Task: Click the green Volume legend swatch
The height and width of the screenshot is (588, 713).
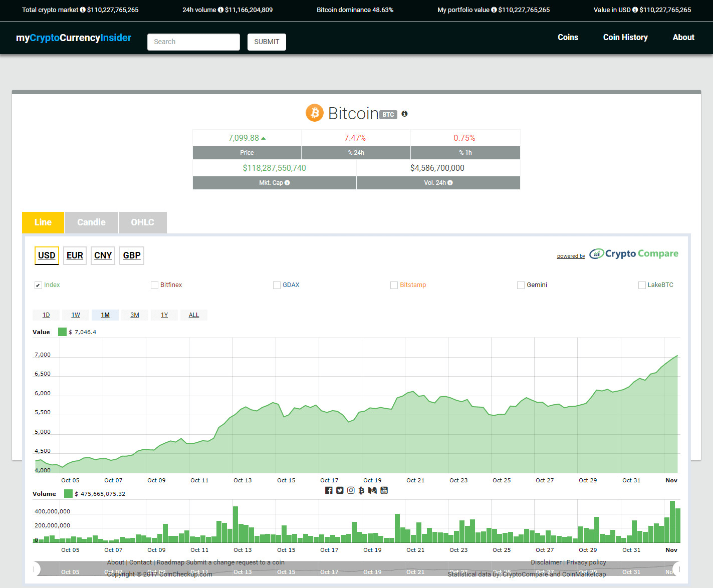Action: pyautogui.click(x=68, y=493)
